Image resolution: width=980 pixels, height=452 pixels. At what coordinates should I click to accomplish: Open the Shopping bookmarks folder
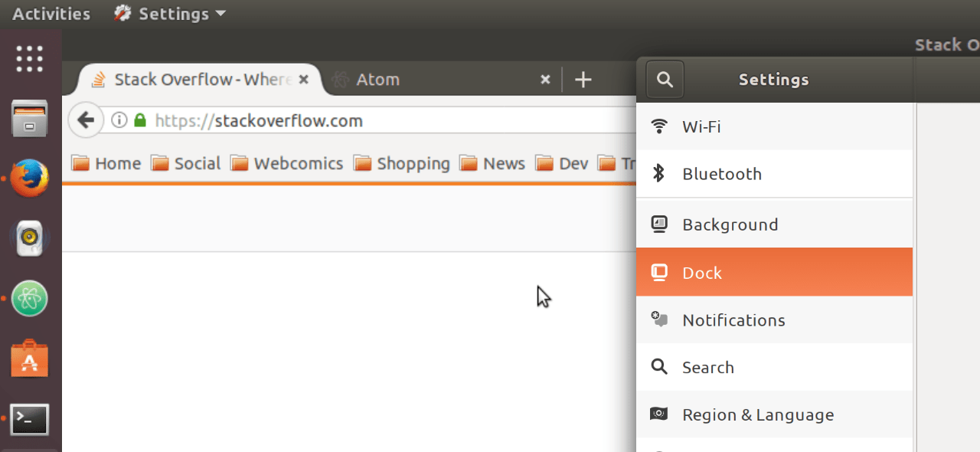(x=413, y=163)
